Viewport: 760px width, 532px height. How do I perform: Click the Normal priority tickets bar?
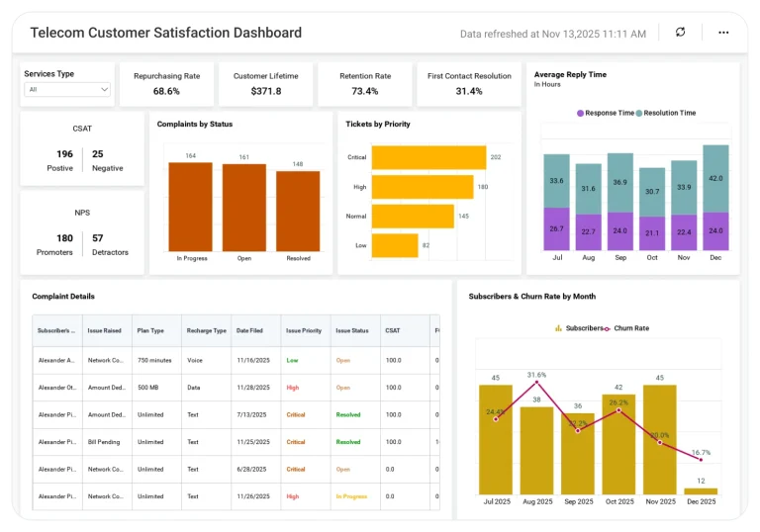[413, 217]
